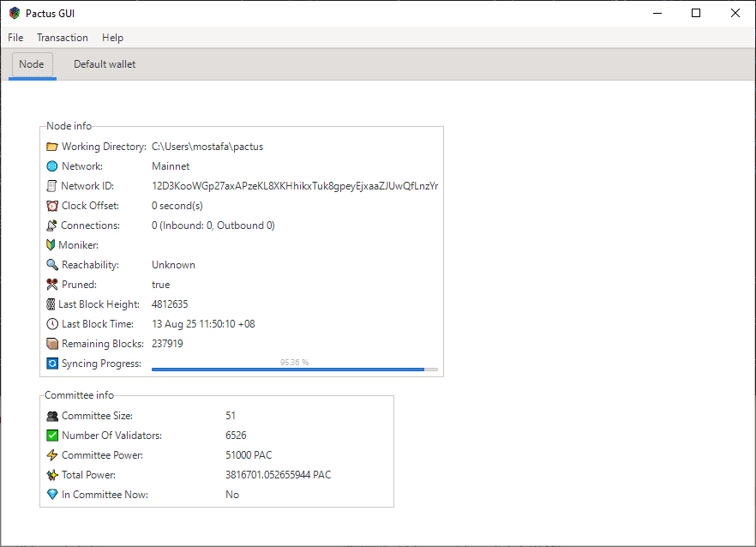756x547 pixels.
Task: Click the '0 second(s)' clock offset value
Action: pyautogui.click(x=177, y=206)
